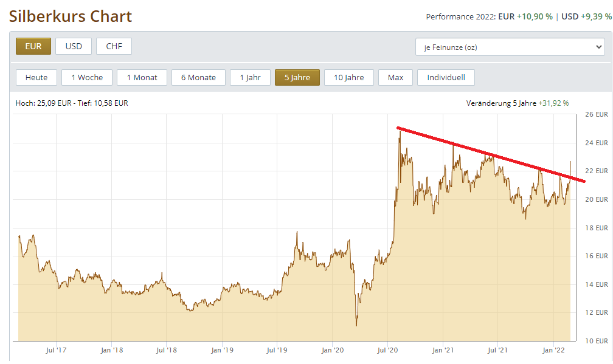Open the 'je Feinunze (oz)' dropdown
The image size is (613, 364).
coord(510,47)
